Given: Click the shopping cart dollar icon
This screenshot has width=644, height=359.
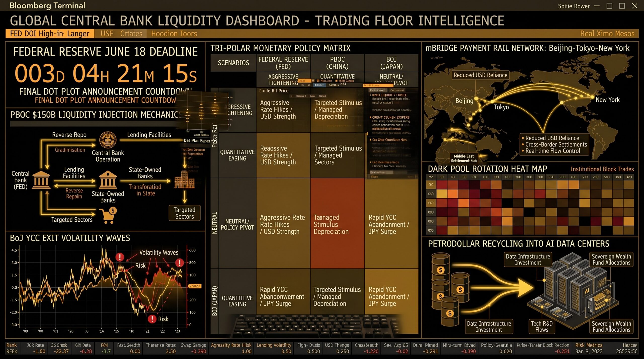Looking at the screenshot, I should [x=108, y=215].
